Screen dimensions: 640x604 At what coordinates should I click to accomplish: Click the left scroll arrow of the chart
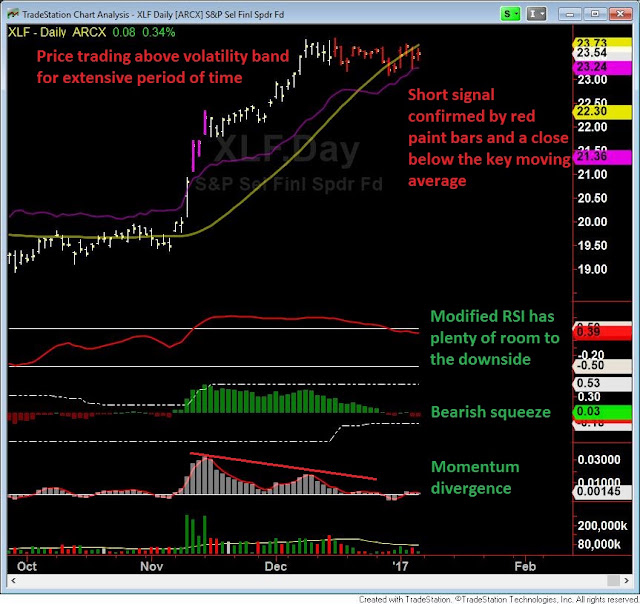pos(13,580)
